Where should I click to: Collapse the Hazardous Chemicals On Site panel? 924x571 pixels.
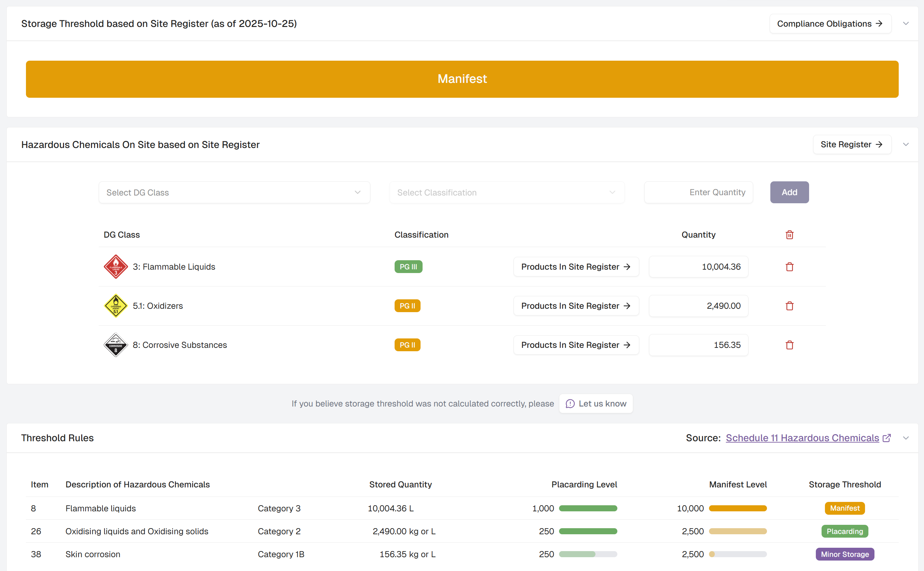coord(906,144)
